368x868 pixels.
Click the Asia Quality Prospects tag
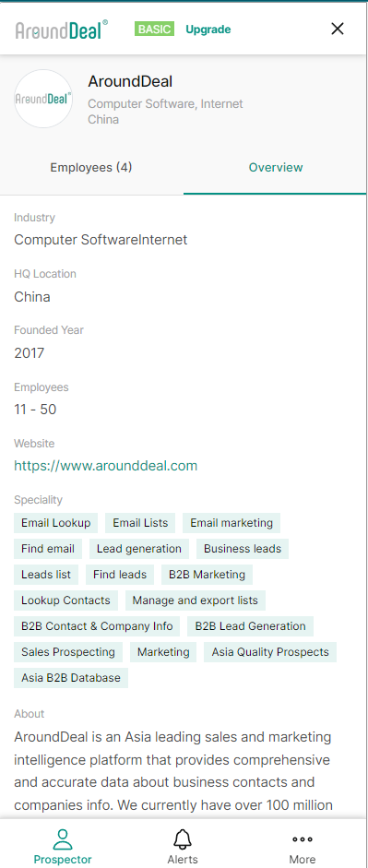[x=270, y=652]
